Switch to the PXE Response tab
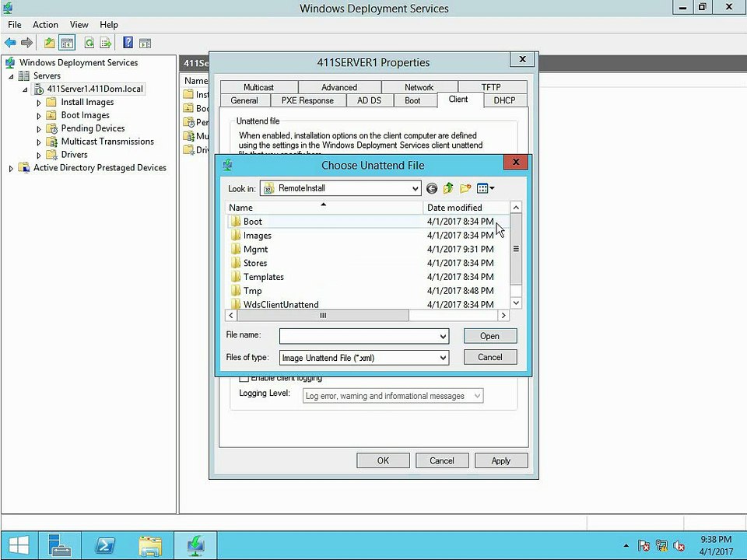This screenshot has width=747, height=560. click(x=307, y=100)
